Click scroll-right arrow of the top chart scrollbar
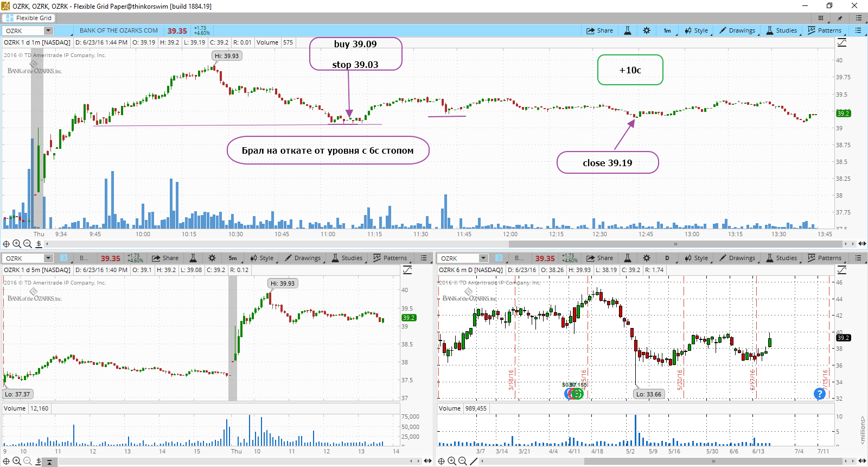The image size is (868, 467). tap(853, 244)
